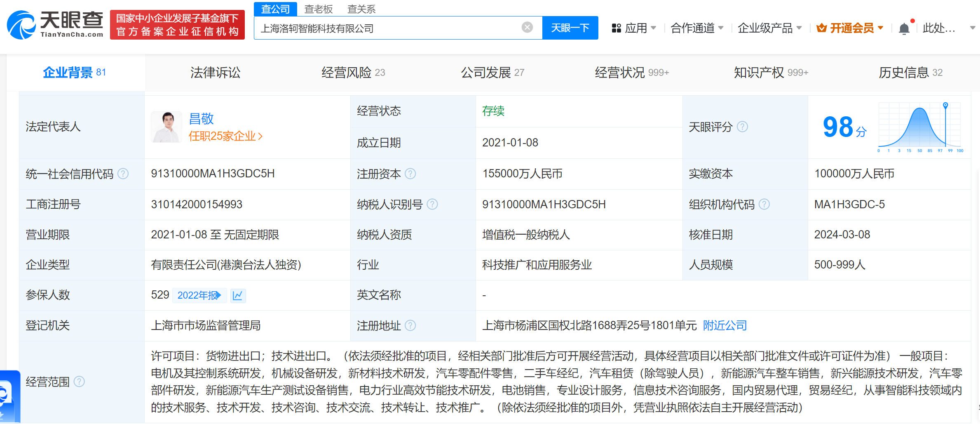Select the 查老板 search mode tab
980x424 pixels.
pos(318,9)
